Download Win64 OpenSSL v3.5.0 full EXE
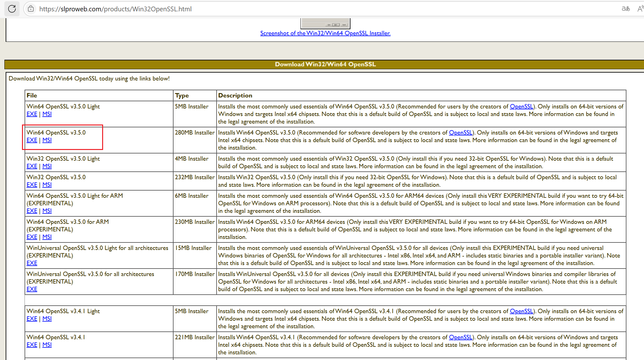The height and width of the screenshot is (360, 644). coord(32,140)
